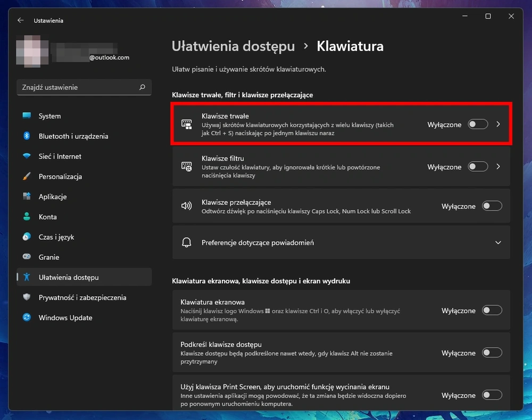Click the Klawisze trwałe keyboard icon
The image size is (532, 420).
[x=187, y=124]
